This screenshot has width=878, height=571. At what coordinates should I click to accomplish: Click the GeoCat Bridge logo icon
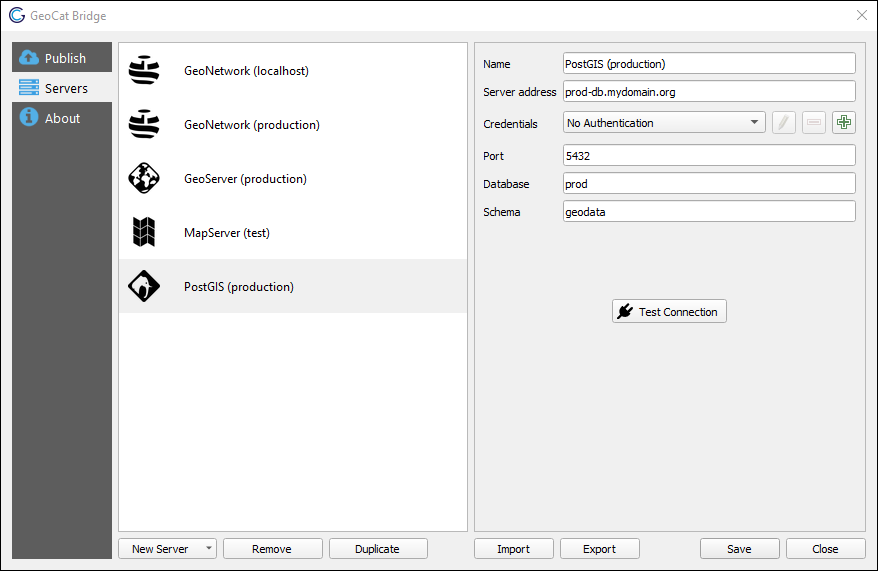17,16
